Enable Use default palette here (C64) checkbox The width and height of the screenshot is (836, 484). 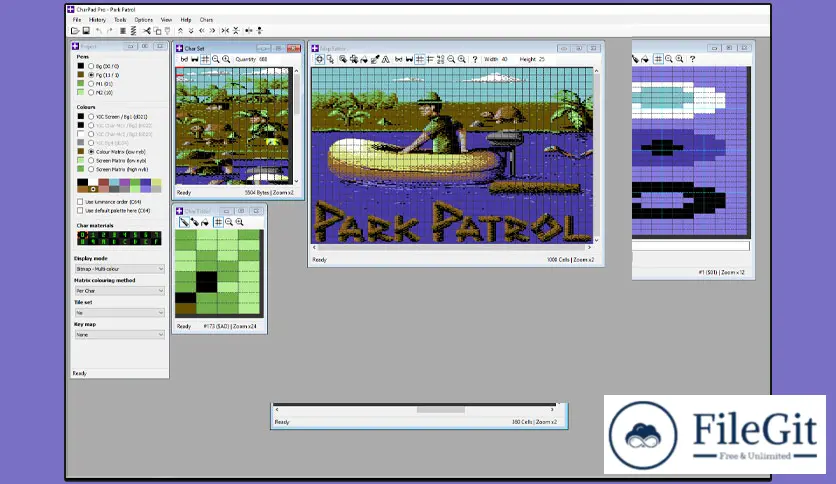pos(80,211)
